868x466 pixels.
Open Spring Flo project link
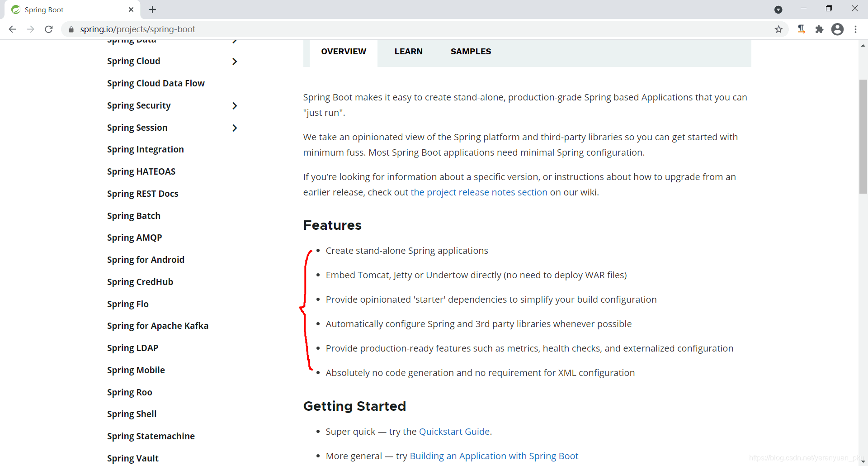click(x=127, y=304)
